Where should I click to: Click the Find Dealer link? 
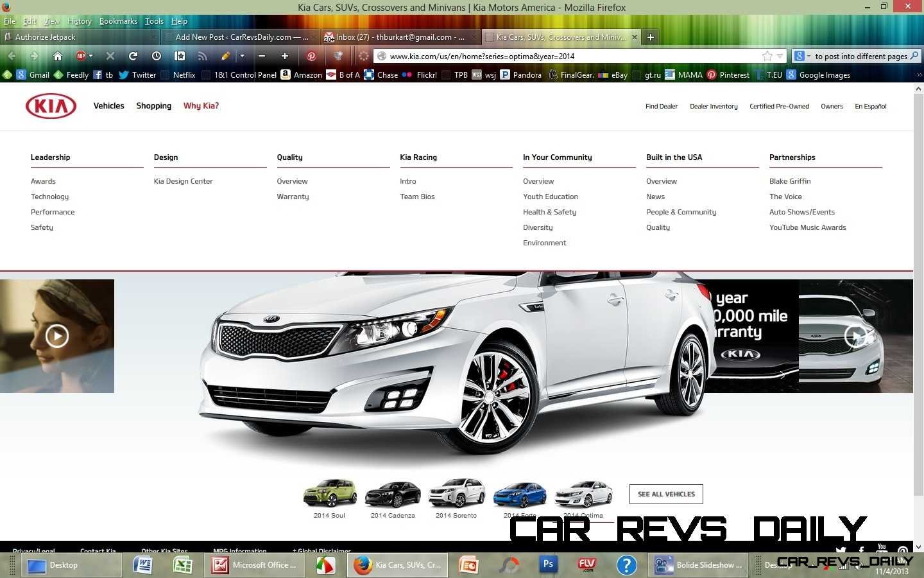[662, 107]
